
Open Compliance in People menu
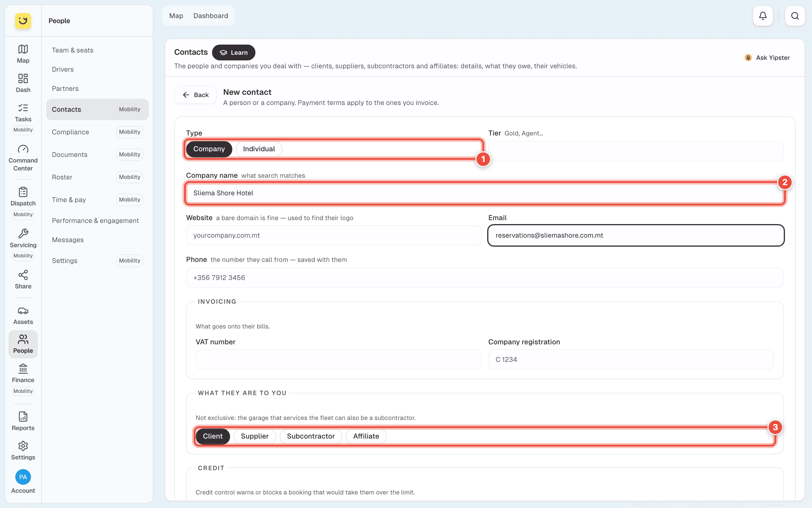pyautogui.click(x=97, y=132)
